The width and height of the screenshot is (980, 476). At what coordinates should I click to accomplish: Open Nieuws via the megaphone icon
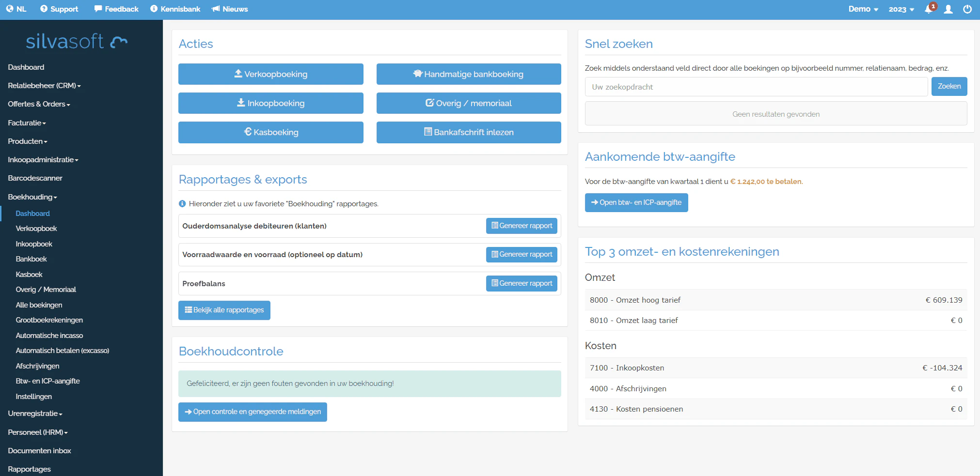(x=230, y=9)
